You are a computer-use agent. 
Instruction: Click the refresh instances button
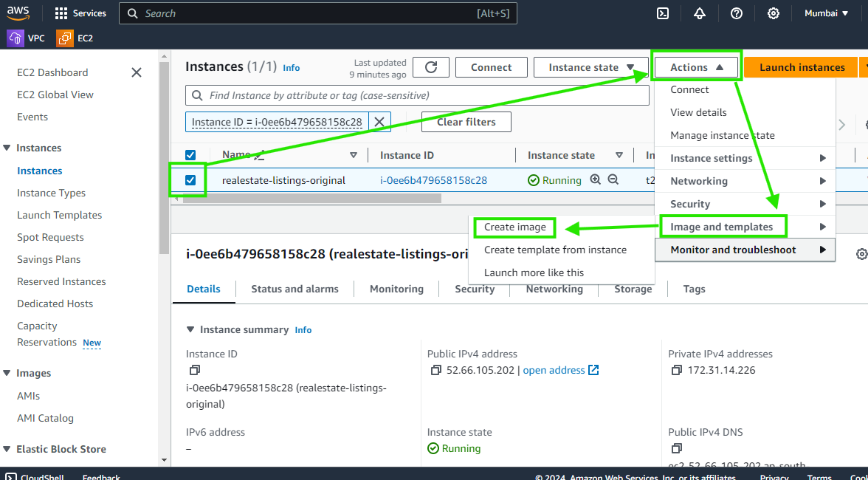[431, 67]
